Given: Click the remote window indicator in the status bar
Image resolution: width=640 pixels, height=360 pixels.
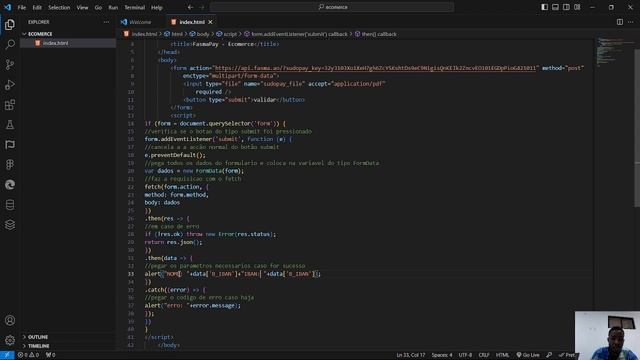Looking at the screenshot, I should click(x=7, y=355).
